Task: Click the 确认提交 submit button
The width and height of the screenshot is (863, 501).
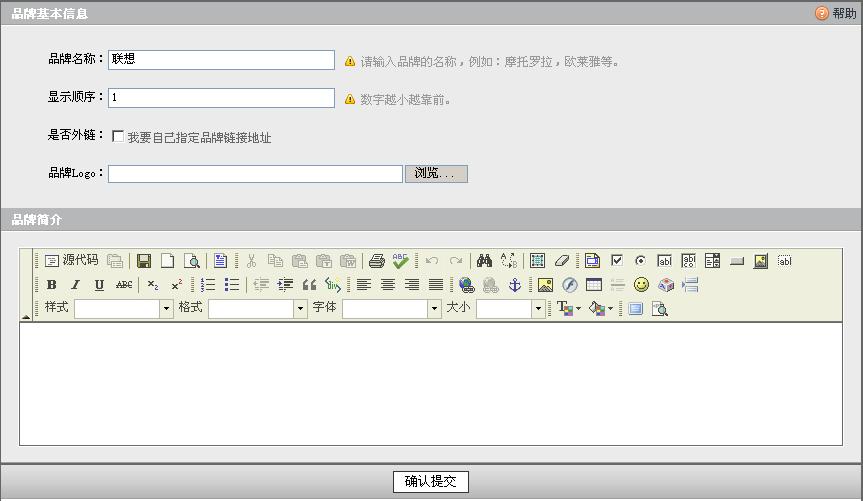Action: tap(431, 482)
